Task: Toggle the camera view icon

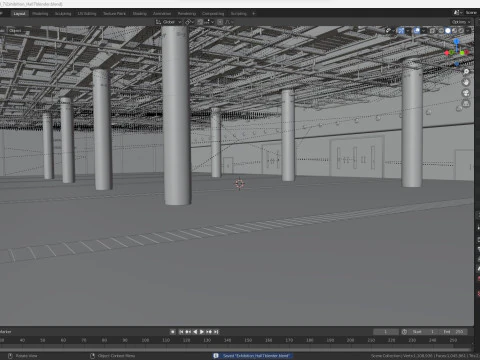Action: [466, 93]
